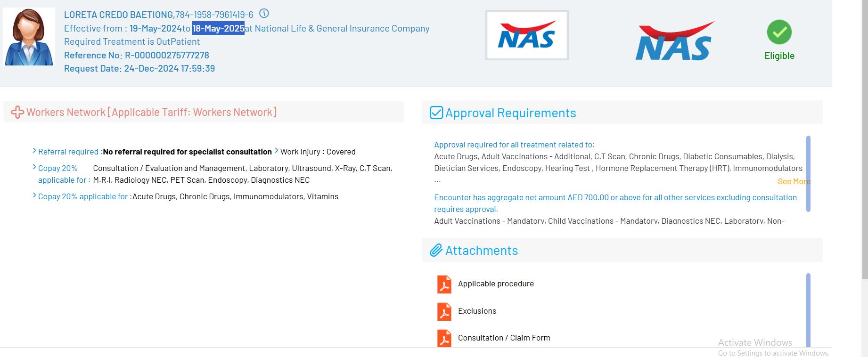
Task: Click the effective start date 19-May-2024
Action: [156, 28]
